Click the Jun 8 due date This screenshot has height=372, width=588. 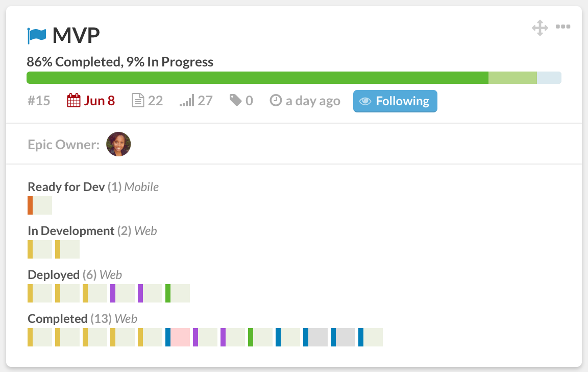(100, 101)
